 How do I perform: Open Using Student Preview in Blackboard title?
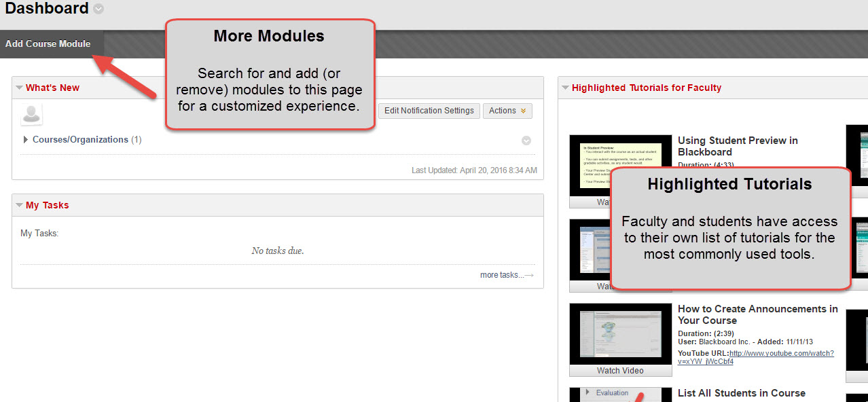(x=738, y=146)
